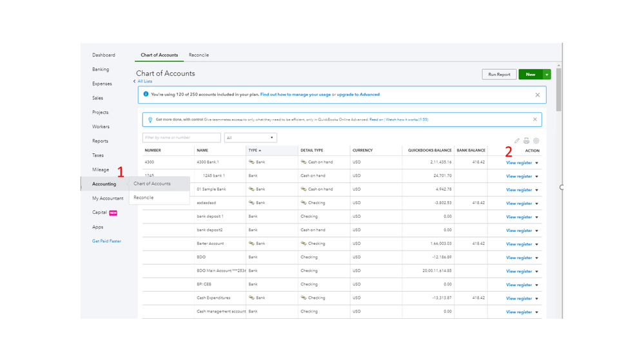Expand action dropdown for asdasdasd
Viewport: 644px width, 362px height.
[x=537, y=204]
